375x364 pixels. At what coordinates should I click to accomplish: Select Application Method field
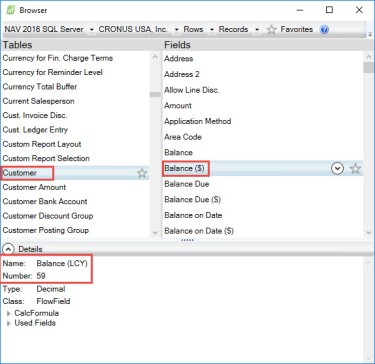[197, 121]
